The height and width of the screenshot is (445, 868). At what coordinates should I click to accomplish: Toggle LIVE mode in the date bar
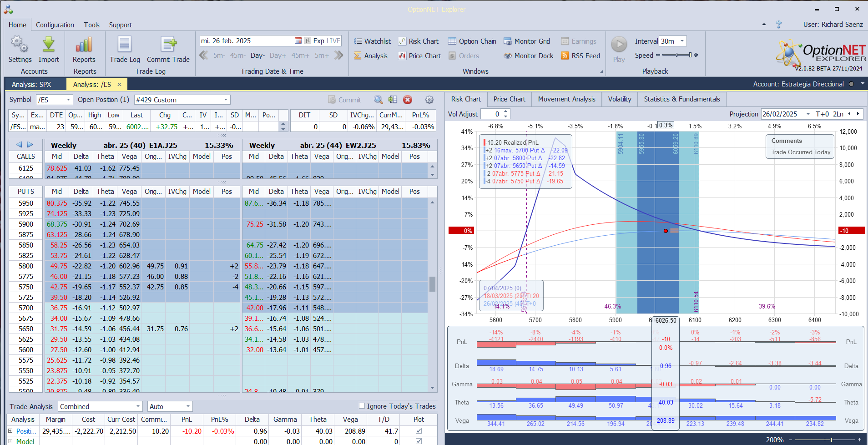coord(333,41)
